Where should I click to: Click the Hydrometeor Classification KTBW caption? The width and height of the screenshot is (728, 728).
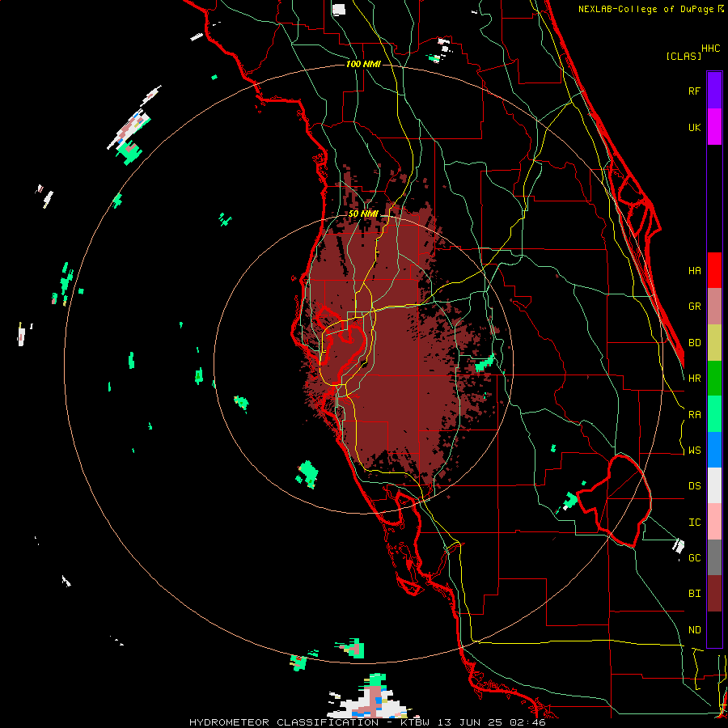pyautogui.click(x=367, y=722)
